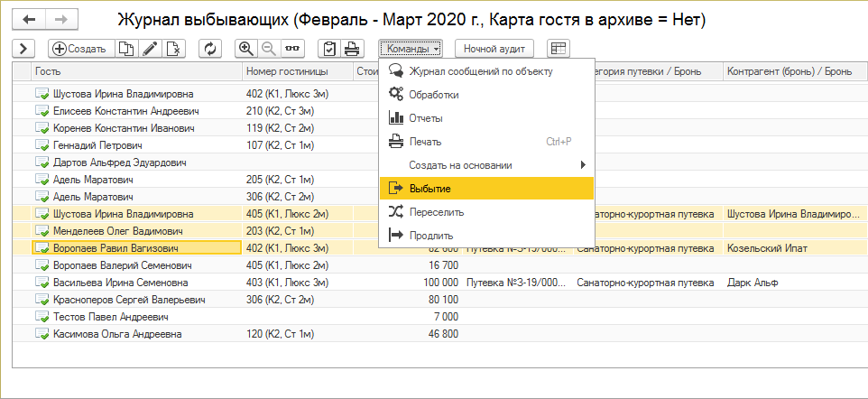
Task: Click the glasses view icon
Action: (292, 48)
